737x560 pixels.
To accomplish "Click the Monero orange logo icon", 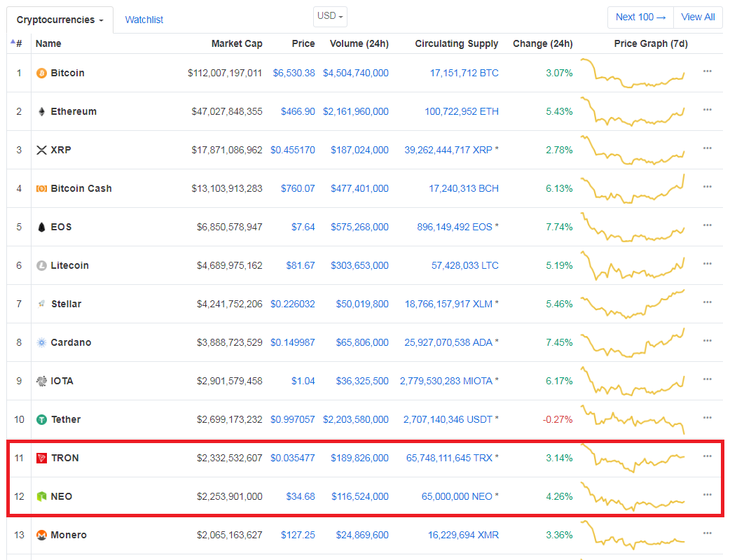I will tap(41, 535).
